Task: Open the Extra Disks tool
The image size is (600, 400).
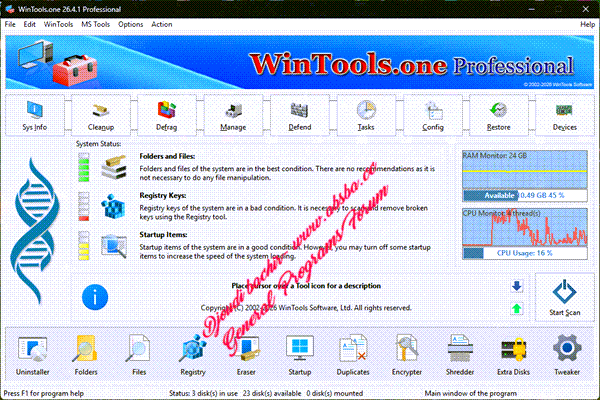Action: 513,356
